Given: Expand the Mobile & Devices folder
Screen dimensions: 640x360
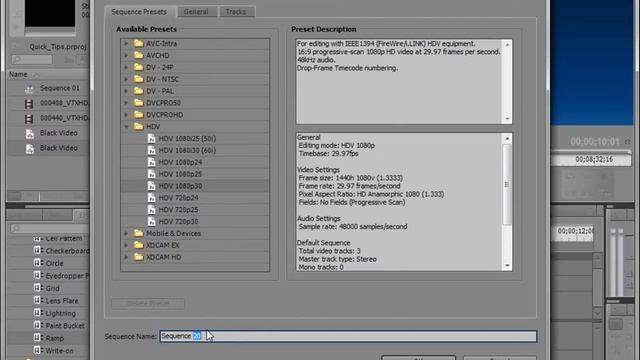Looking at the screenshot, I should (126, 233).
